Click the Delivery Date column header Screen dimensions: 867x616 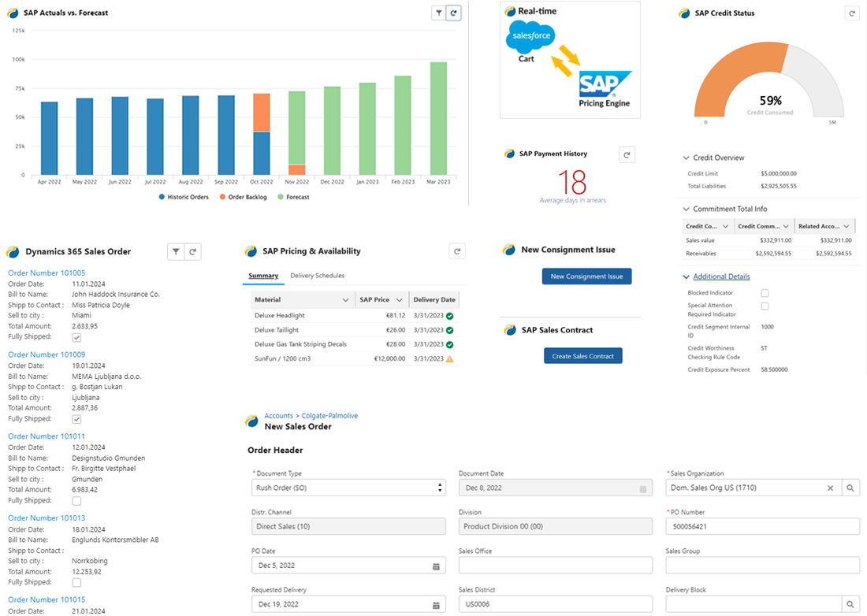tap(434, 300)
